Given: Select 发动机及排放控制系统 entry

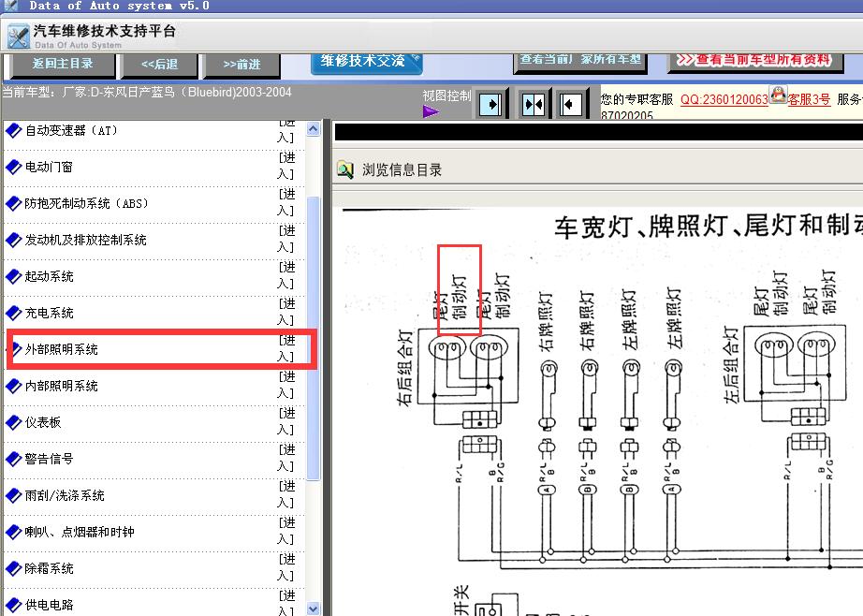Looking at the screenshot, I should tap(86, 240).
